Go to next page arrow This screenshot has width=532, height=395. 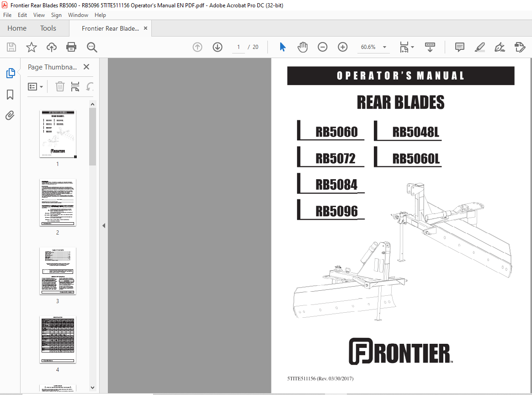pos(218,47)
